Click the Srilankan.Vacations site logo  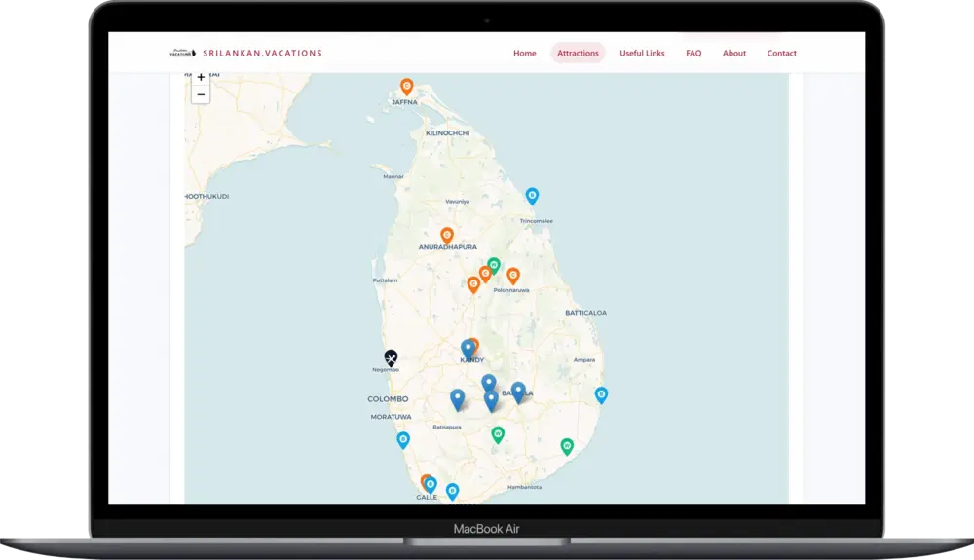click(245, 53)
